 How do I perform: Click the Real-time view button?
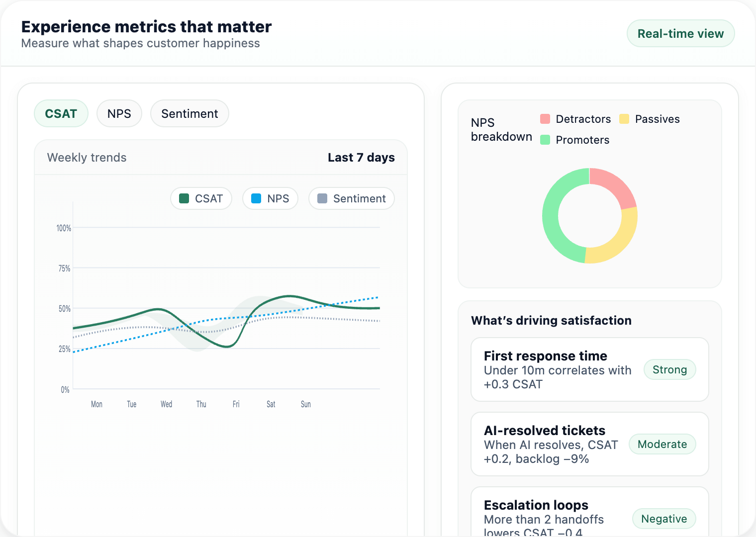point(680,33)
